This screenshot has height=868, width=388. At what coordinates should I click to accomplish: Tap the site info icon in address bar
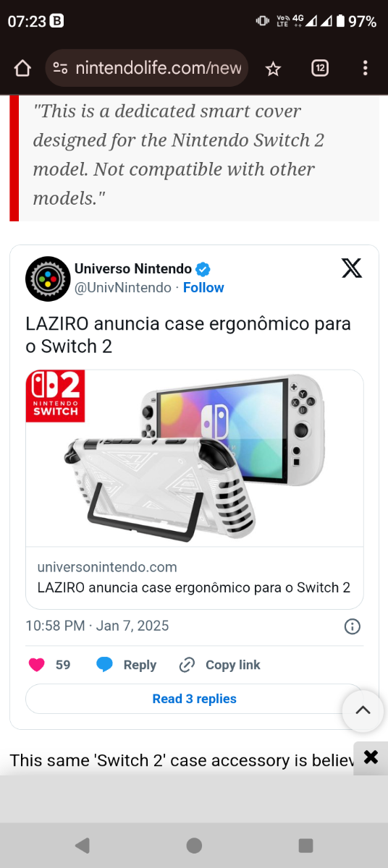[x=61, y=68]
